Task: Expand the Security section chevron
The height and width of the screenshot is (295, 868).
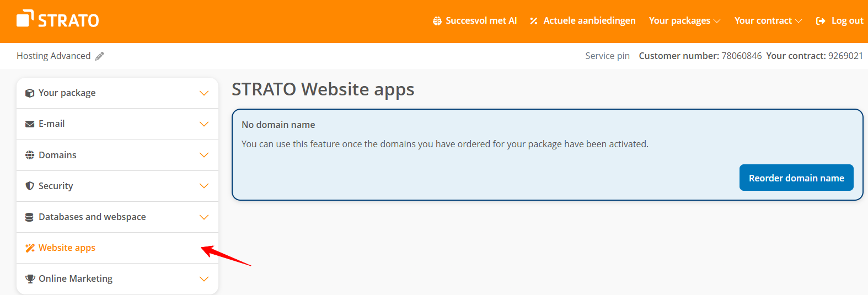Action: (x=204, y=186)
